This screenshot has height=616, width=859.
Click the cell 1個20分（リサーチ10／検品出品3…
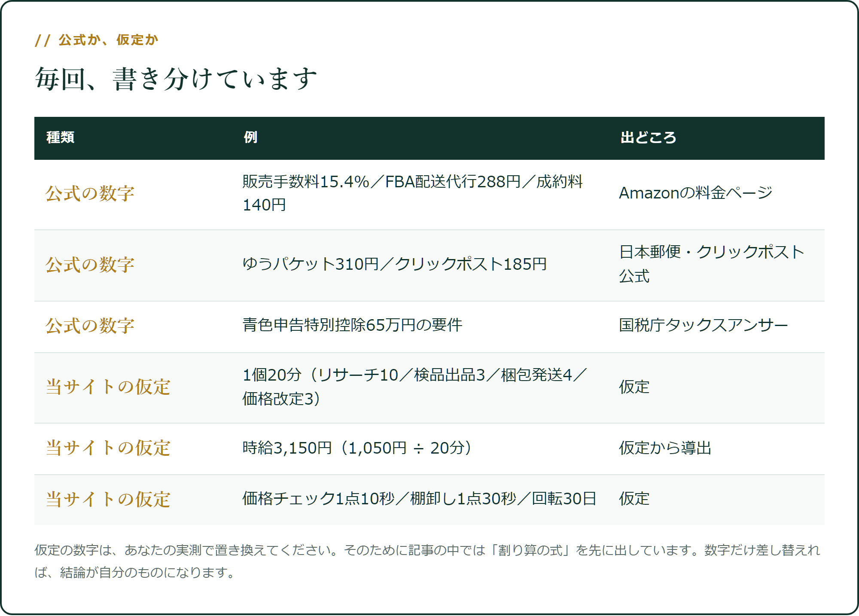pos(415,387)
